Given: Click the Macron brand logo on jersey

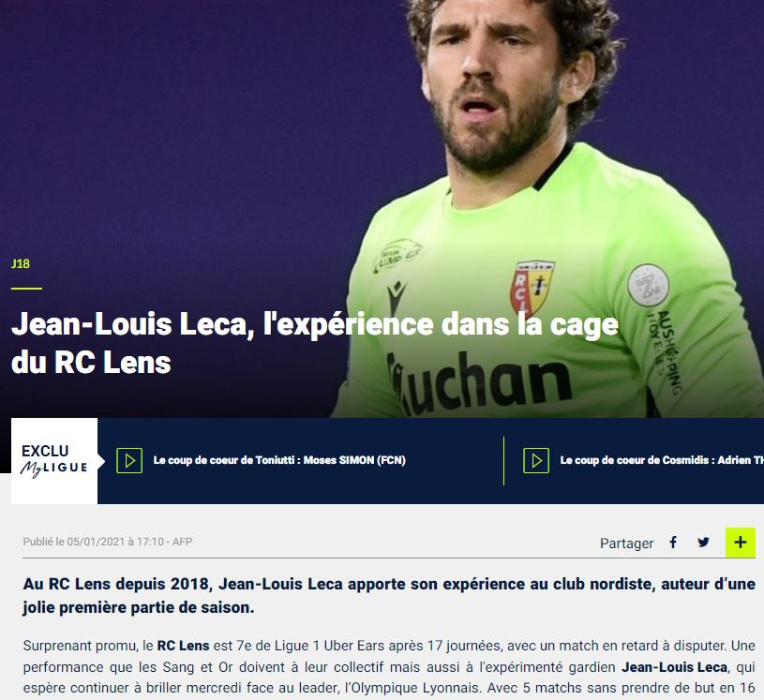Looking at the screenshot, I should [397, 296].
